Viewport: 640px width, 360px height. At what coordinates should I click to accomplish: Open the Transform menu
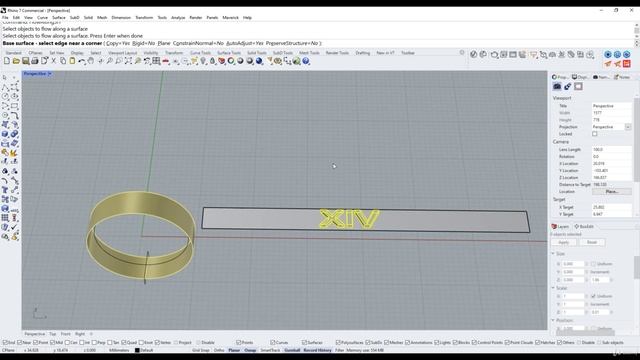[x=144, y=18]
